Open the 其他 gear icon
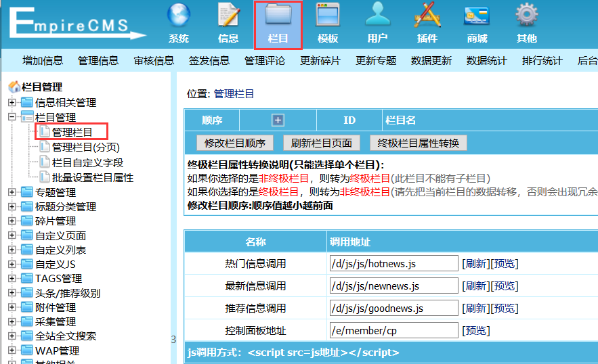This screenshot has width=598, height=364. 527,16
